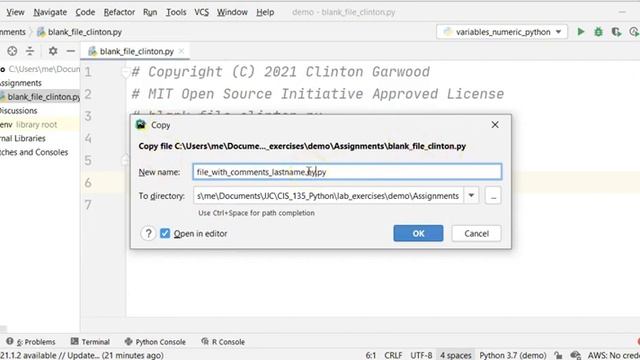Click the copyright comment on line 1
This screenshot has width=640, height=360.
click(280, 72)
